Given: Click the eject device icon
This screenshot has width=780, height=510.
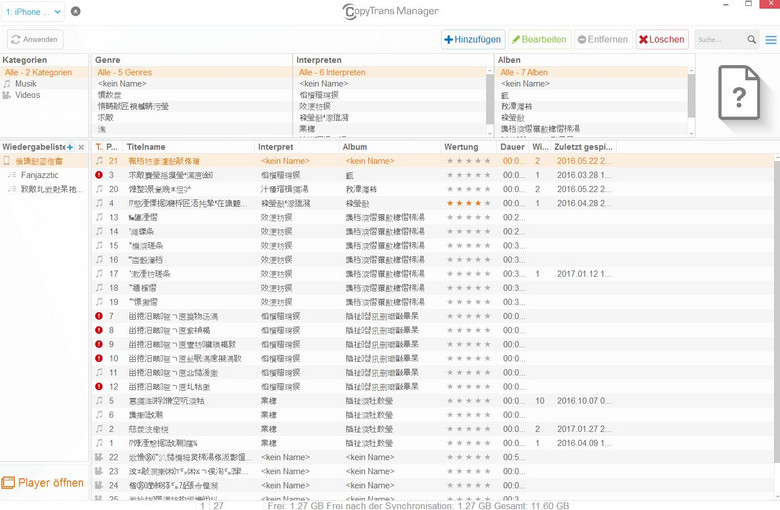Looking at the screenshot, I should [x=76, y=11].
